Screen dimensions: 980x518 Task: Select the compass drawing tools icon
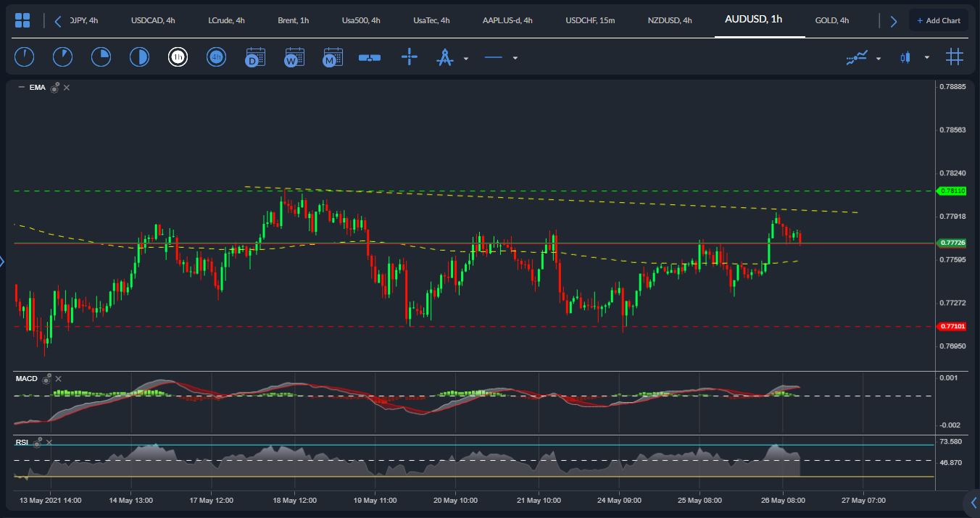tap(445, 57)
